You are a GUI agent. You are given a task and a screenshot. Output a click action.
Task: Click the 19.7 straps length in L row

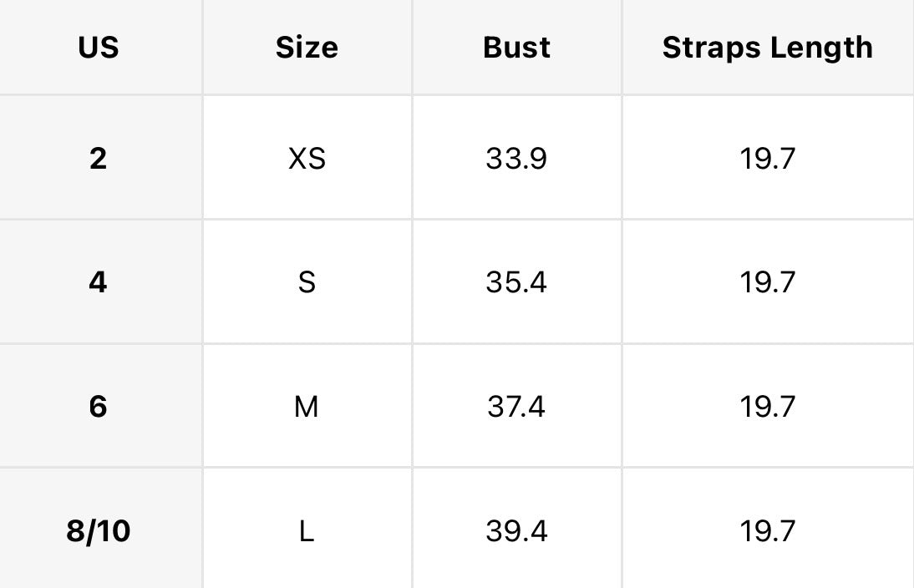tap(768, 531)
